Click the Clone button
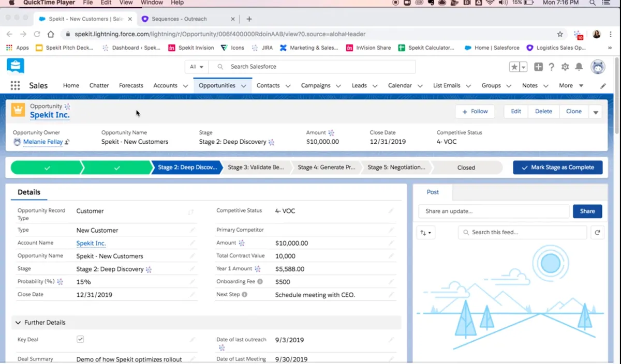The height and width of the screenshot is (364, 621). [574, 112]
